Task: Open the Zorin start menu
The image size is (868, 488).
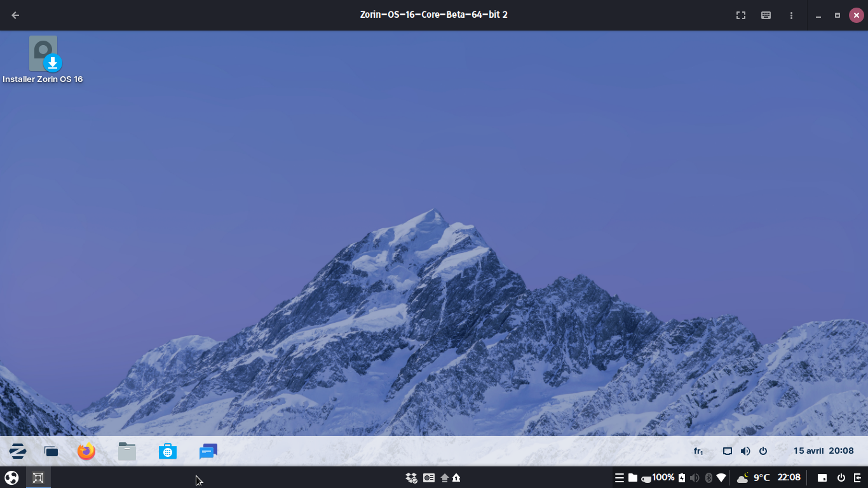Action: (x=17, y=452)
